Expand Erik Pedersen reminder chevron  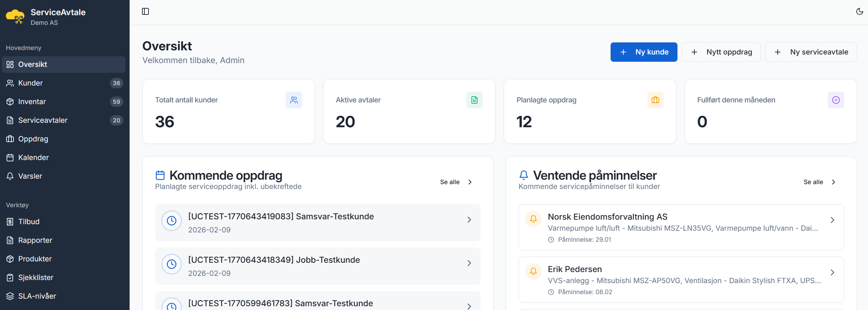pos(832,272)
